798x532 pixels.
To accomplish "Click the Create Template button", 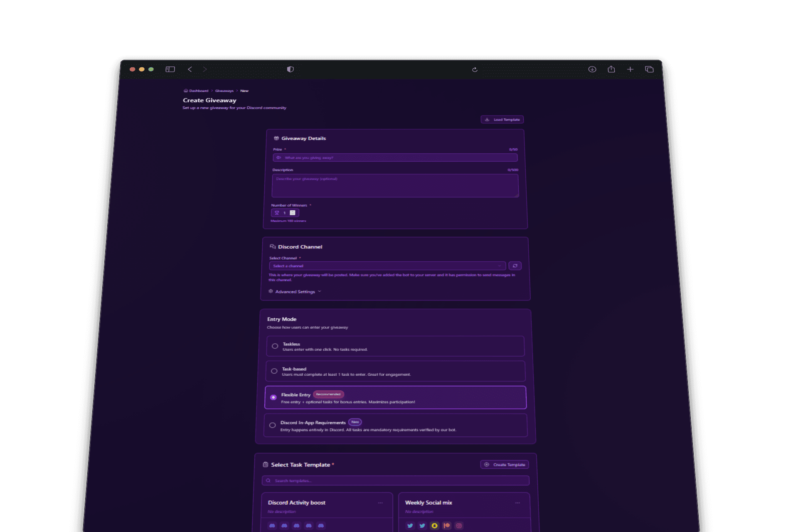I will pos(505,465).
